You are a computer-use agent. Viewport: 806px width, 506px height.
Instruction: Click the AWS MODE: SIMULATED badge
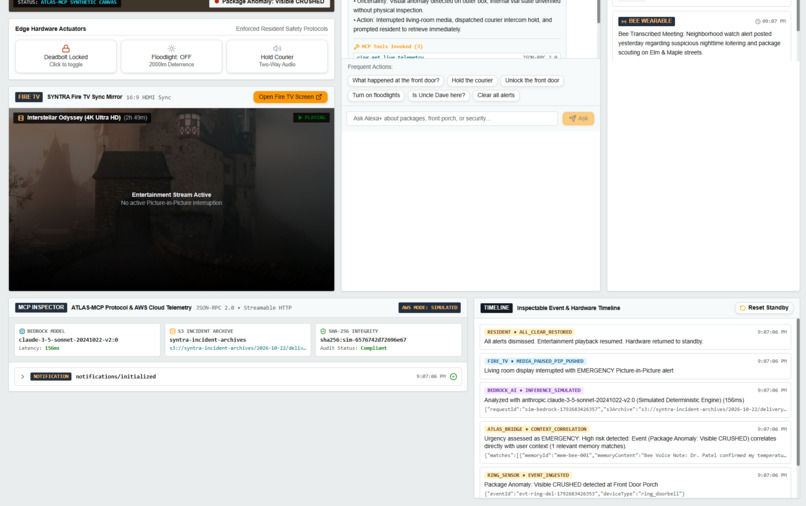430,308
